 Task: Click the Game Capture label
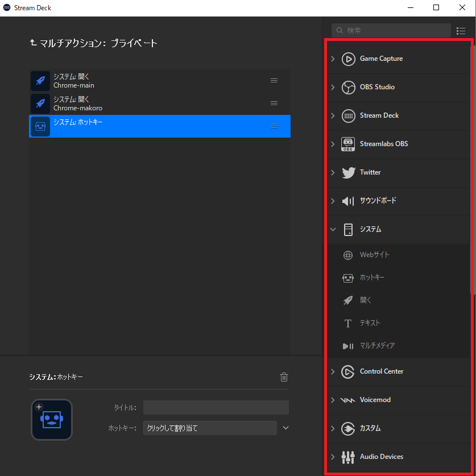coord(381,59)
